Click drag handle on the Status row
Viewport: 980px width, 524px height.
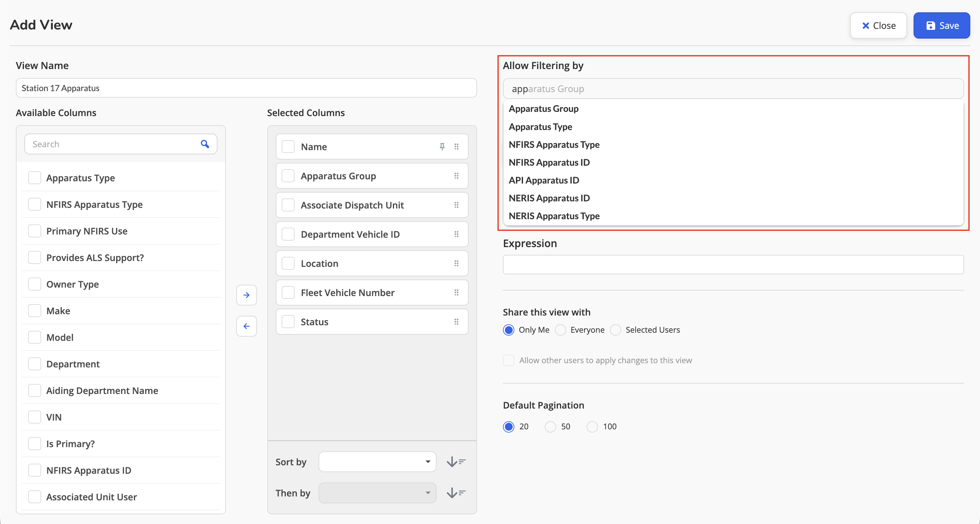click(456, 322)
